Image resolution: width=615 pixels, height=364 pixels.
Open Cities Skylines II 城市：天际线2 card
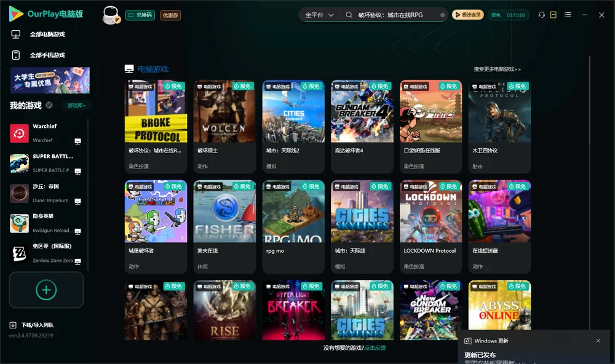point(293,127)
